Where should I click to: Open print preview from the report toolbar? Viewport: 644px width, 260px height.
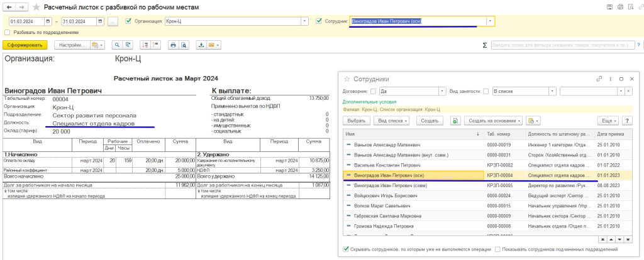click(184, 45)
